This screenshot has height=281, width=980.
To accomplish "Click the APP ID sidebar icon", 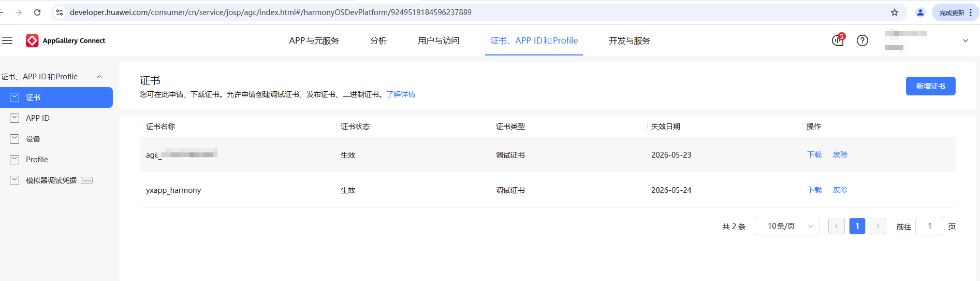I will tap(14, 118).
